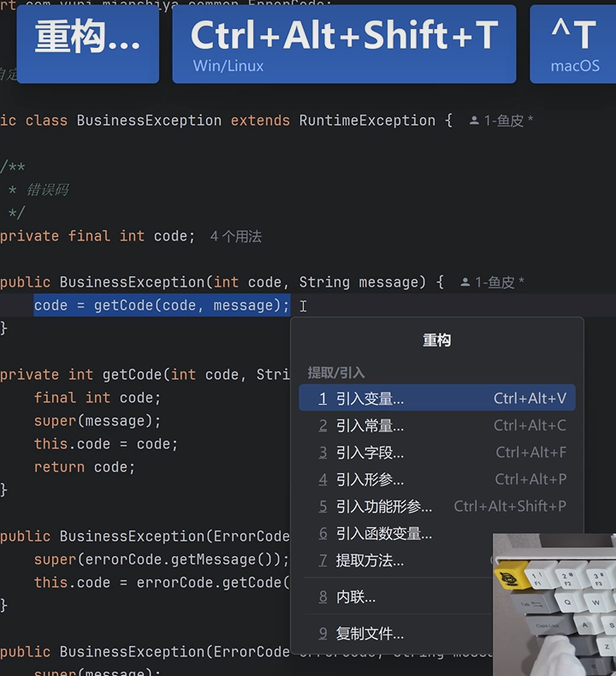Select 提取方法... refactoring entry
Viewport: 616px width, 676px height.
(x=370, y=560)
